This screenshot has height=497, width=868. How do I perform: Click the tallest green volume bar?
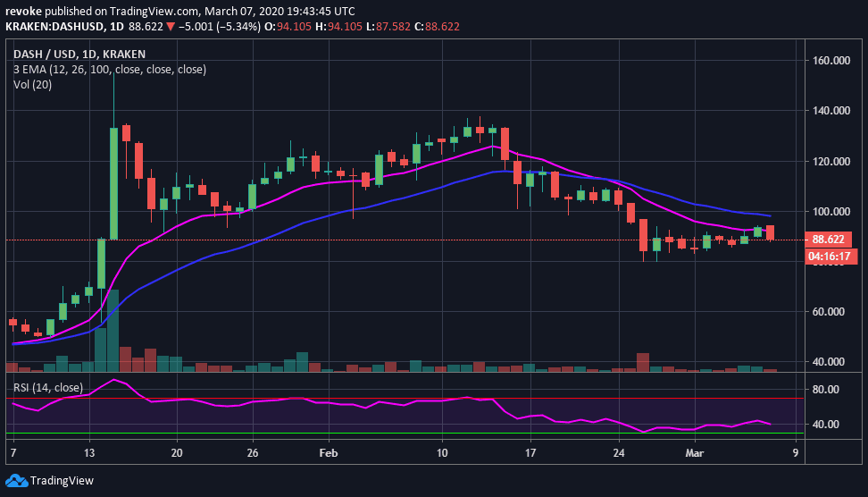tap(114, 330)
